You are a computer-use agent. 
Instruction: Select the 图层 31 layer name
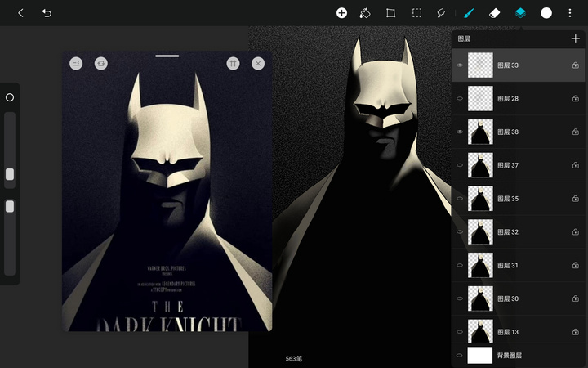(x=508, y=266)
